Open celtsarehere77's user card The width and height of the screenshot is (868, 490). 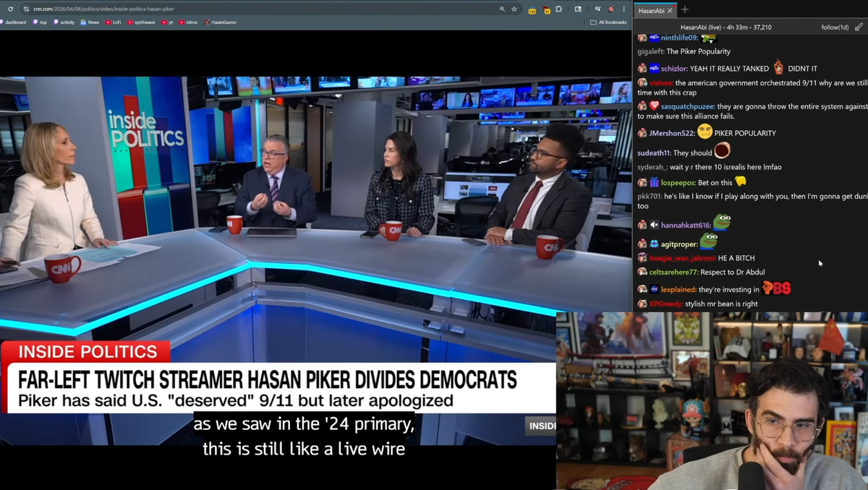(673, 272)
